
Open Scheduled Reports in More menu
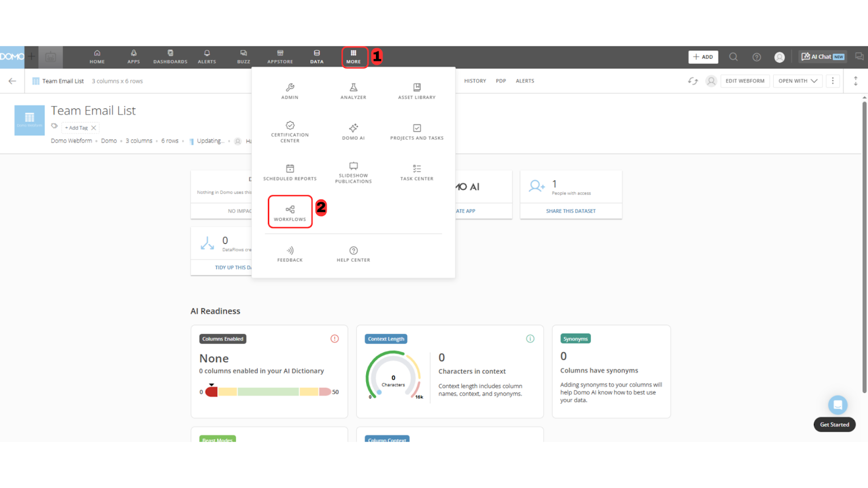[x=290, y=172]
